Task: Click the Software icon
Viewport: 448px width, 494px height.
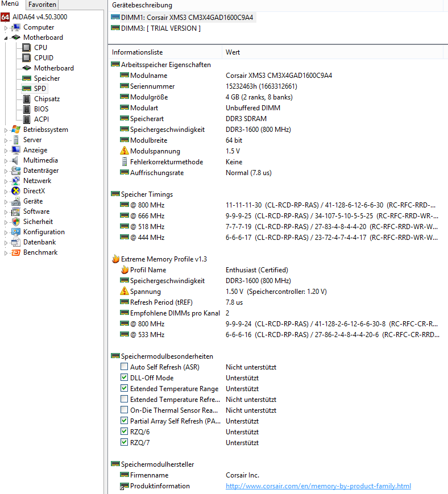Action: 16,211
